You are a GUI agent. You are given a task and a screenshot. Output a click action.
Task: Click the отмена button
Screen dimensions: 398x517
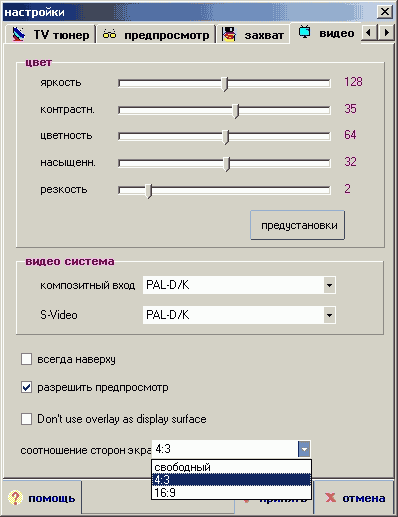(x=355, y=498)
